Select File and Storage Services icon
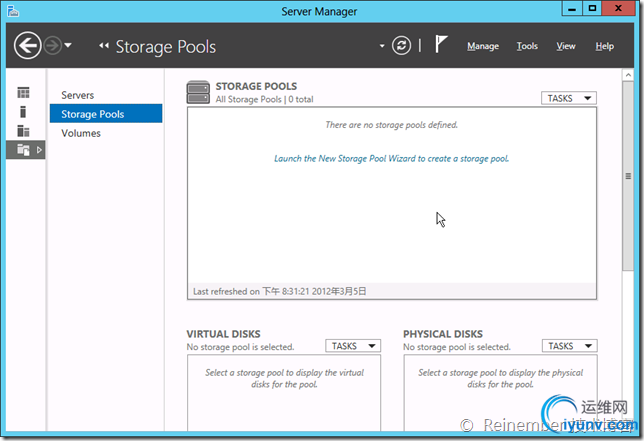 tap(23, 150)
